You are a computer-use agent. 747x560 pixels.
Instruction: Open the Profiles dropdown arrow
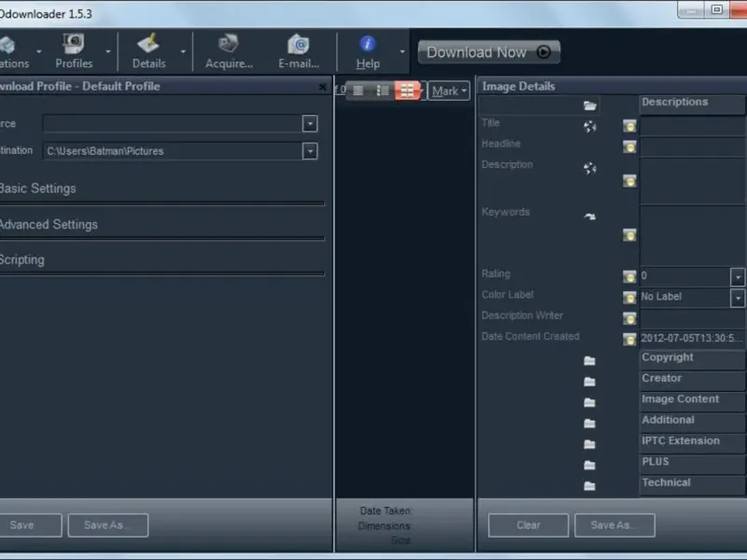click(x=108, y=51)
